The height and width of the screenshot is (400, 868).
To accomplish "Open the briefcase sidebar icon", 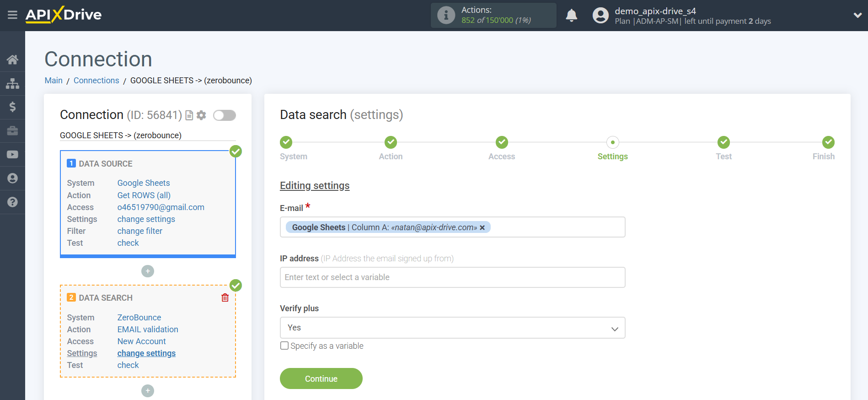I will coord(12,131).
